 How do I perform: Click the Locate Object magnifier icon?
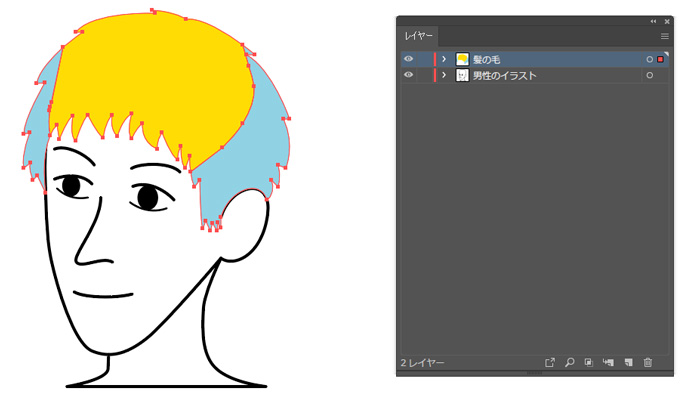pos(570,362)
